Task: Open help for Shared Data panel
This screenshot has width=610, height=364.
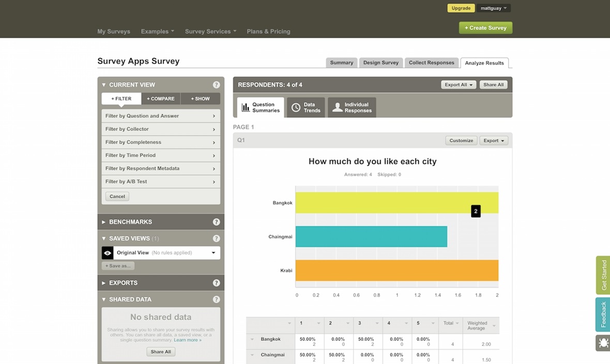Action: [216, 299]
